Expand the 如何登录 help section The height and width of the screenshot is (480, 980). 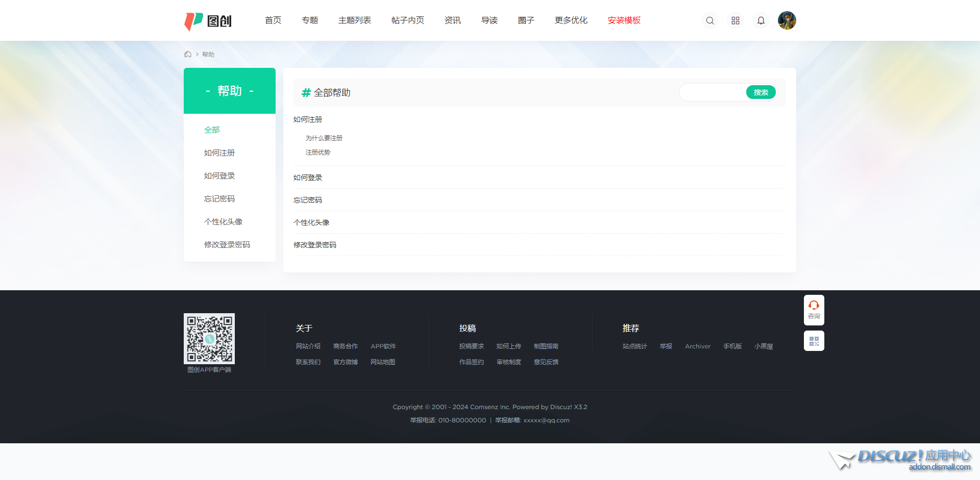[x=308, y=178]
